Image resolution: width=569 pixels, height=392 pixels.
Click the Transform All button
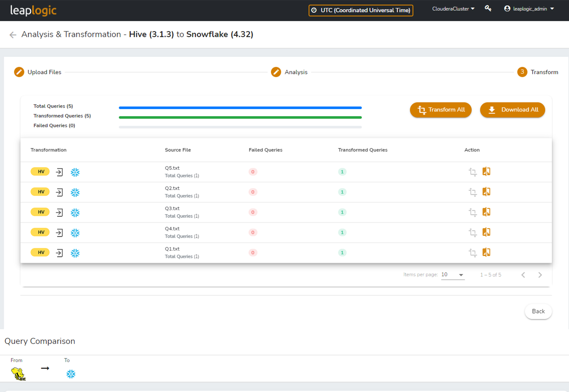click(x=441, y=110)
